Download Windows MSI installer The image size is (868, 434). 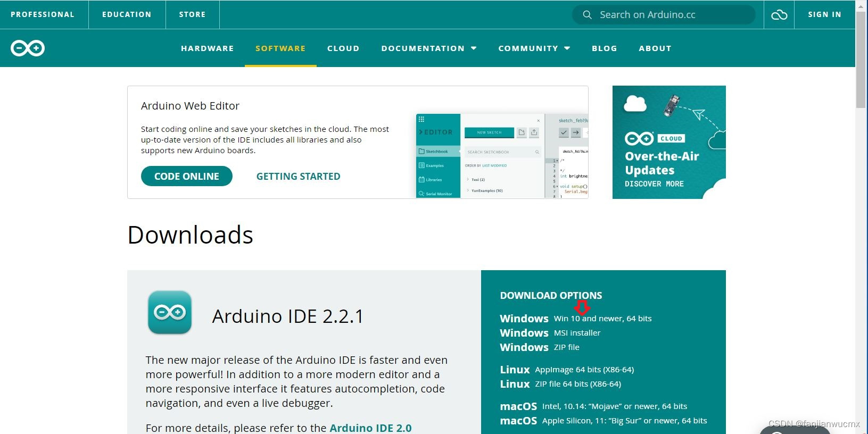point(550,333)
